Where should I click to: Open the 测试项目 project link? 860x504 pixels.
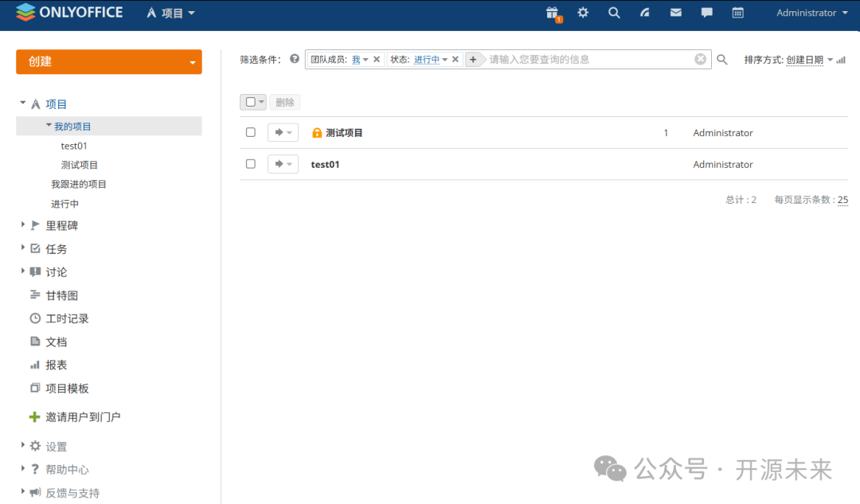click(345, 132)
